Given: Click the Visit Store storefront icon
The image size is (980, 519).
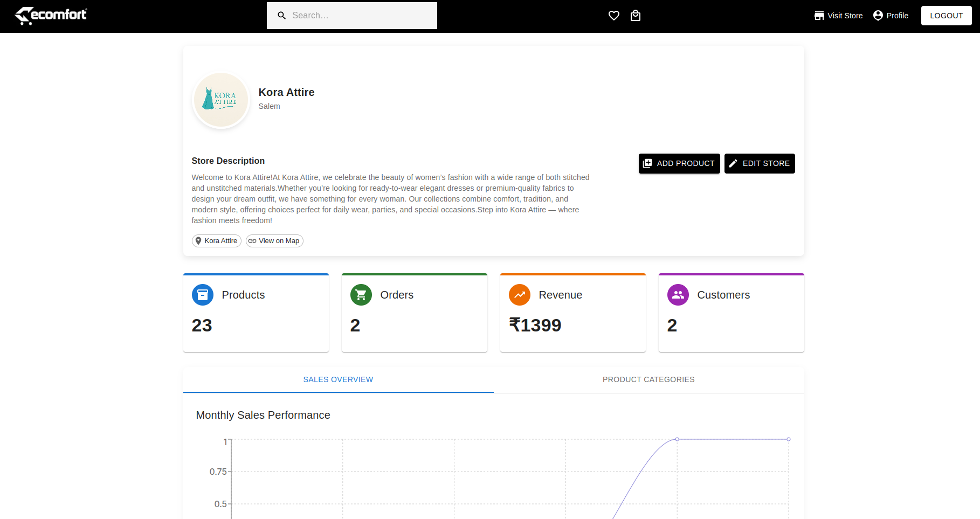Looking at the screenshot, I should 819,16.
